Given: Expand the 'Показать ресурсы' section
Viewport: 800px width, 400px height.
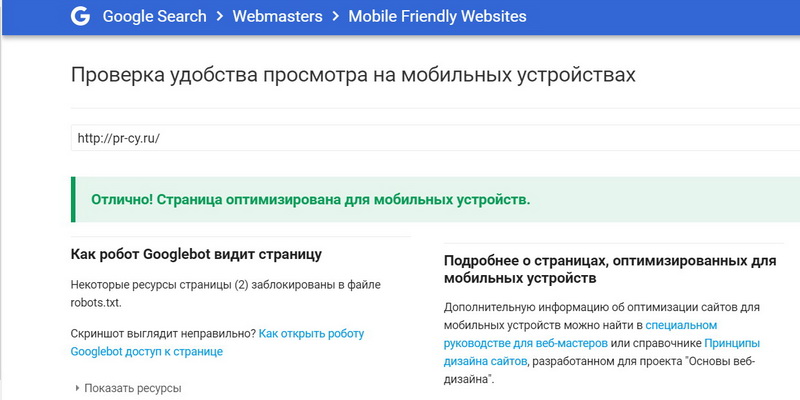Looking at the screenshot, I should pos(128,388).
